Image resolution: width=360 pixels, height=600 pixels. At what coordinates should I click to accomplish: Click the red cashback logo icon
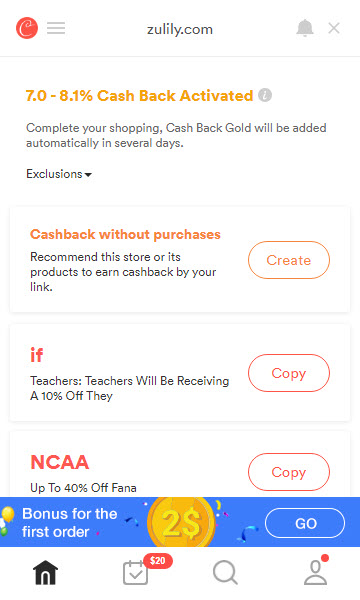point(27,28)
